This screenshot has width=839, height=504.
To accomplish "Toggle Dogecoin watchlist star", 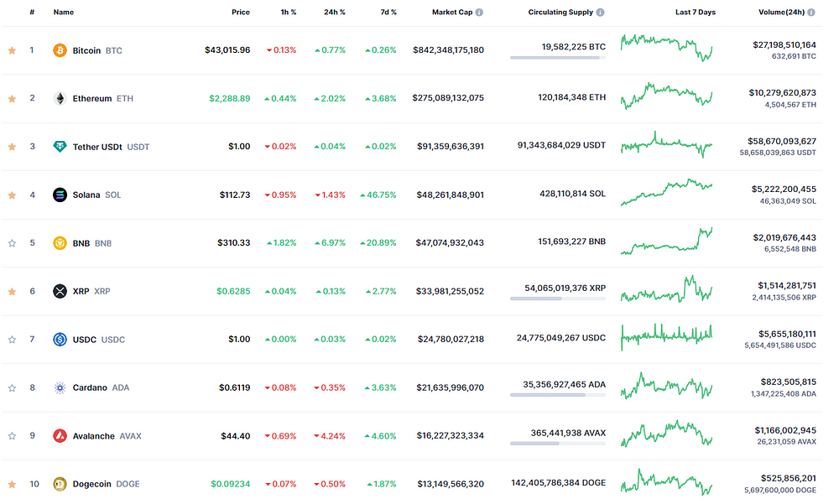I will (12, 484).
